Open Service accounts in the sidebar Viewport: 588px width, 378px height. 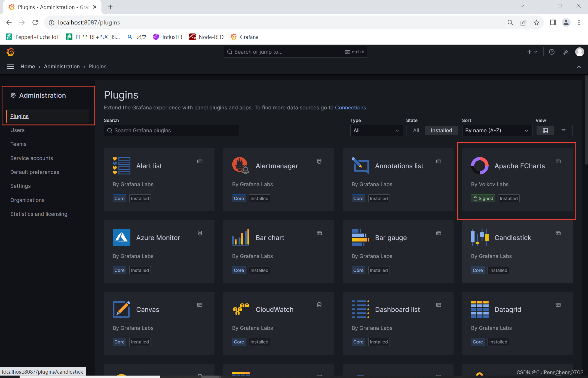coord(32,158)
